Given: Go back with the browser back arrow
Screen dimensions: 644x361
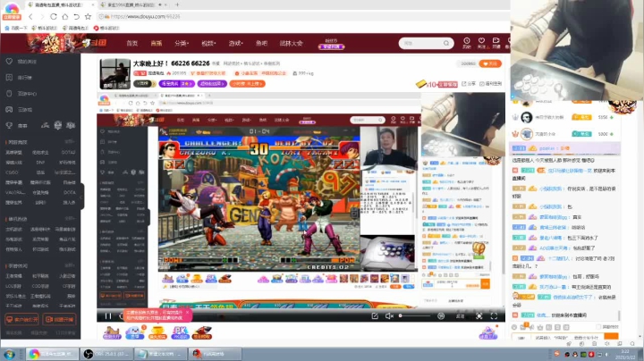Looking at the screenshot, I should 30,17.
